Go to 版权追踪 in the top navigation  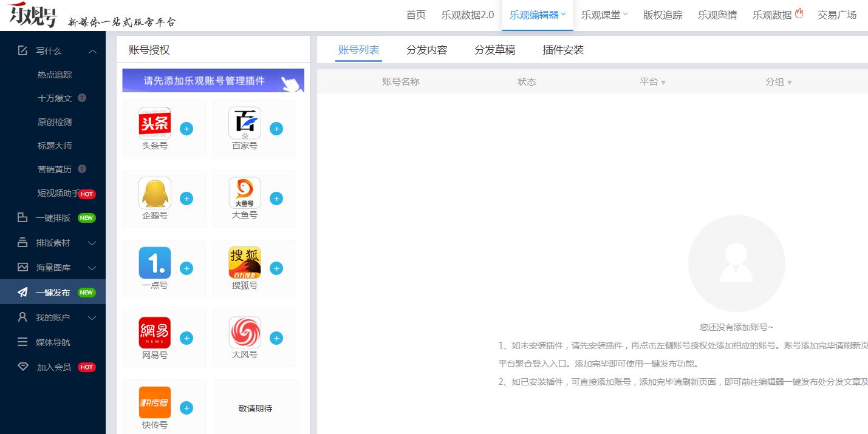click(x=663, y=15)
